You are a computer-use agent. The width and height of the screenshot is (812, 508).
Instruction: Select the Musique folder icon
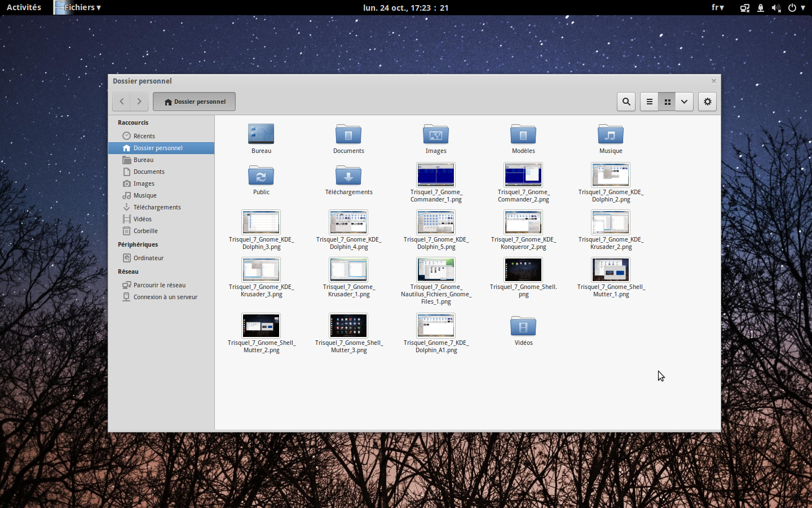(611, 134)
